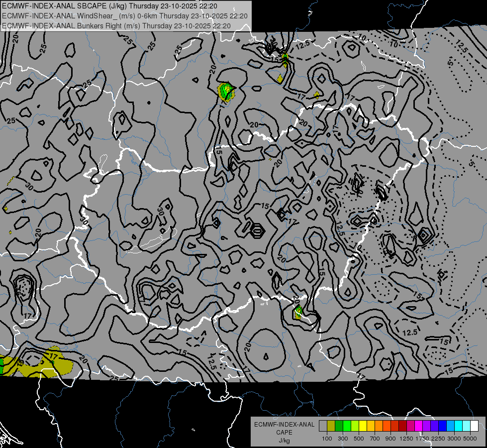Screen dimensions: 487x448
Task: Click the 3000 legend value label
Action: click(x=454, y=439)
